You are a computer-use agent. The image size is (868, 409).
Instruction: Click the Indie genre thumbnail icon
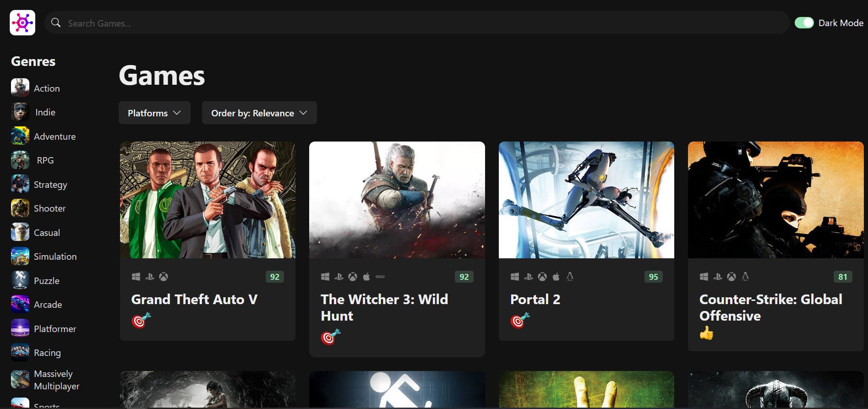(x=20, y=112)
